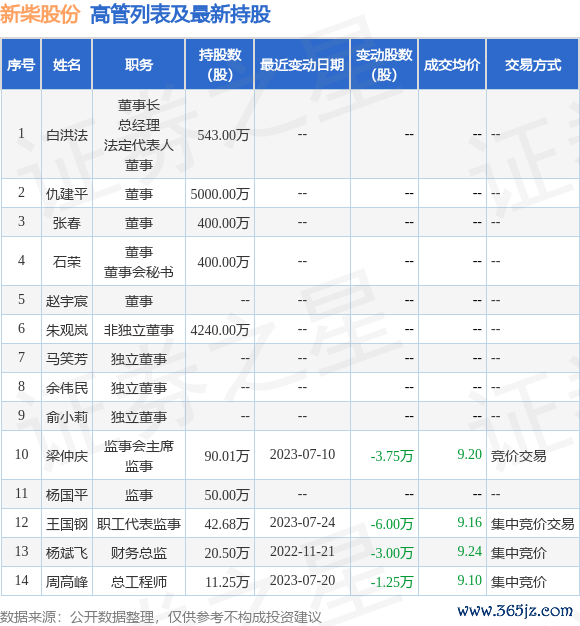Click the name 余伟民
The width and height of the screenshot is (580, 626).
(67, 388)
